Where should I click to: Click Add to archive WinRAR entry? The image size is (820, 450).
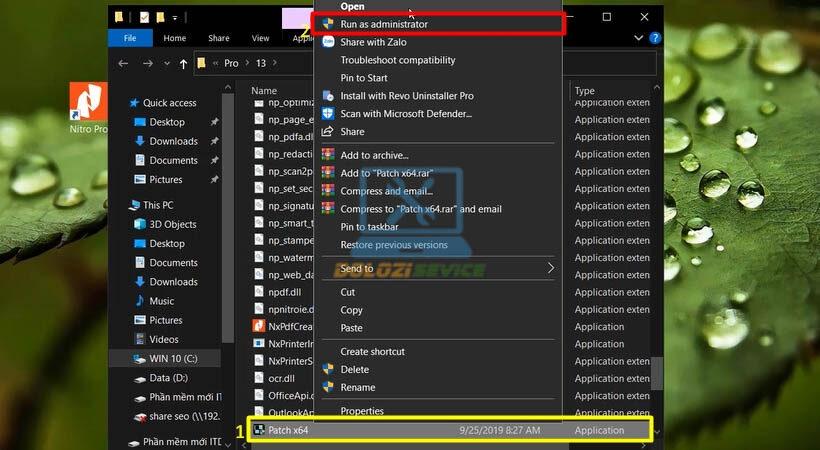pyautogui.click(x=374, y=155)
